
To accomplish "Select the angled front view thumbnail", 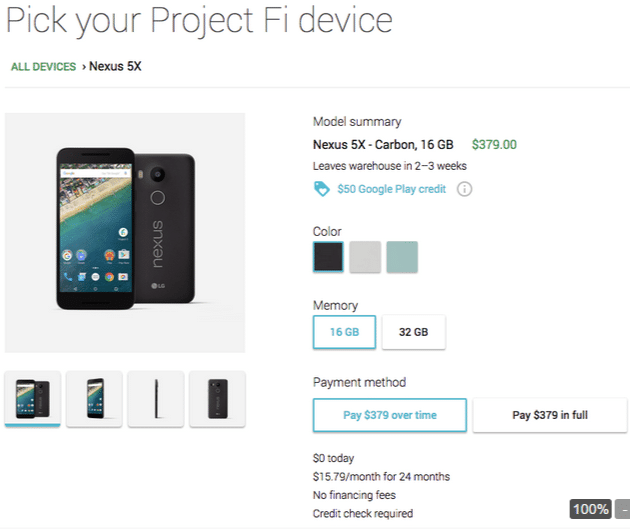I will click(94, 399).
